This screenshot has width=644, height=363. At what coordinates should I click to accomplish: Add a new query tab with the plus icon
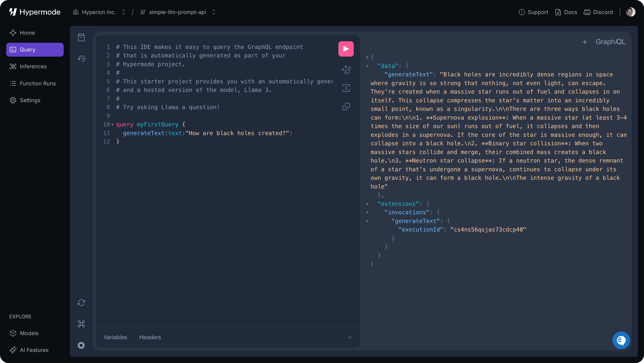[x=585, y=41]
